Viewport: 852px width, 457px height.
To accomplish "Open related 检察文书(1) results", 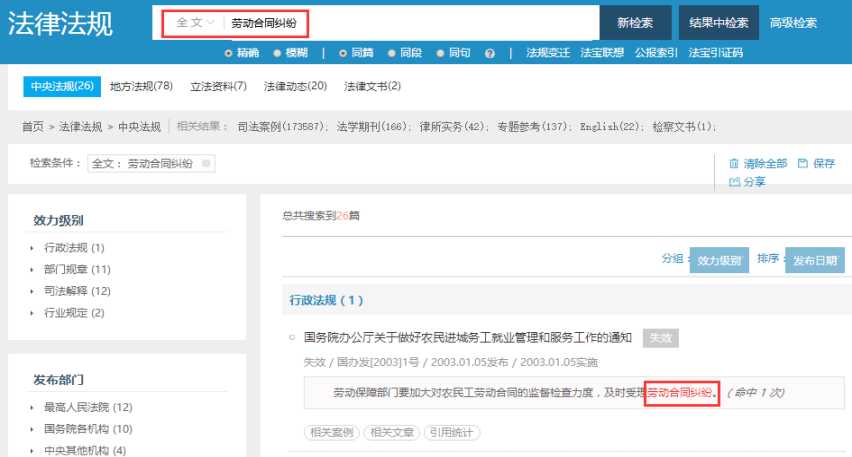I will [x=682, y=127].
